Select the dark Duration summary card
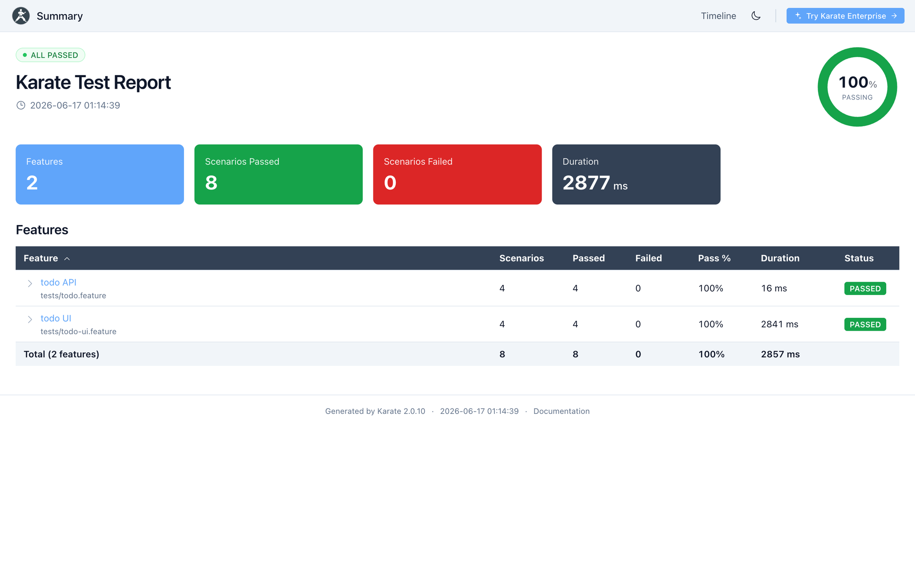This screenshot has width=915, height=588. click(x=636, y=175)
